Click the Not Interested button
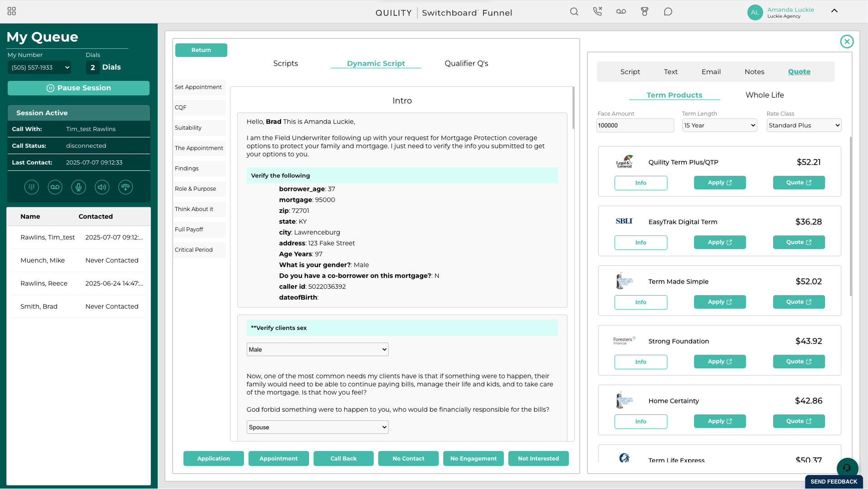Screen dimensions: 868x489 [x=538, y=459]
